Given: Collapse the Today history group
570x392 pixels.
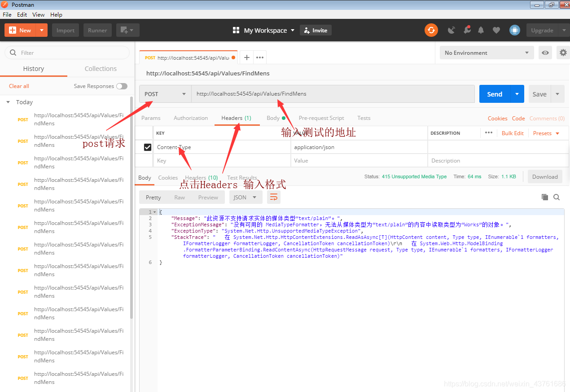Looking at the screenshot, I should (x=8, y=102).
